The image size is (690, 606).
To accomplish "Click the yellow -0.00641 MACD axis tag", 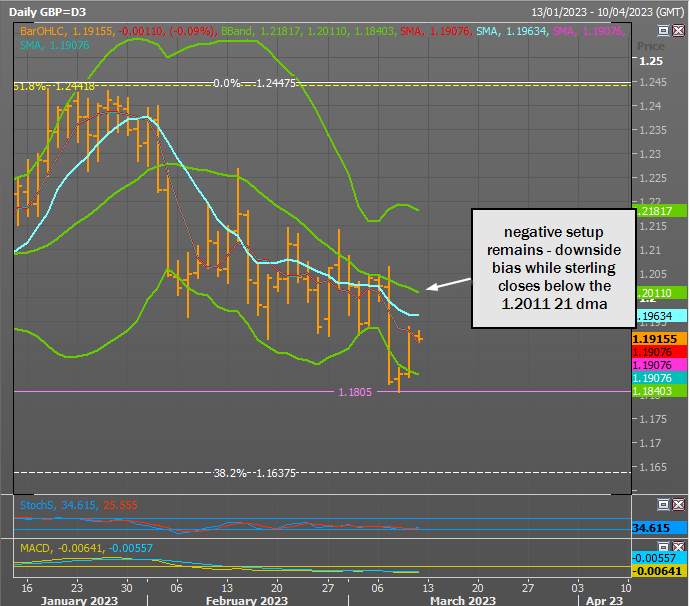I will click(659, 571).
